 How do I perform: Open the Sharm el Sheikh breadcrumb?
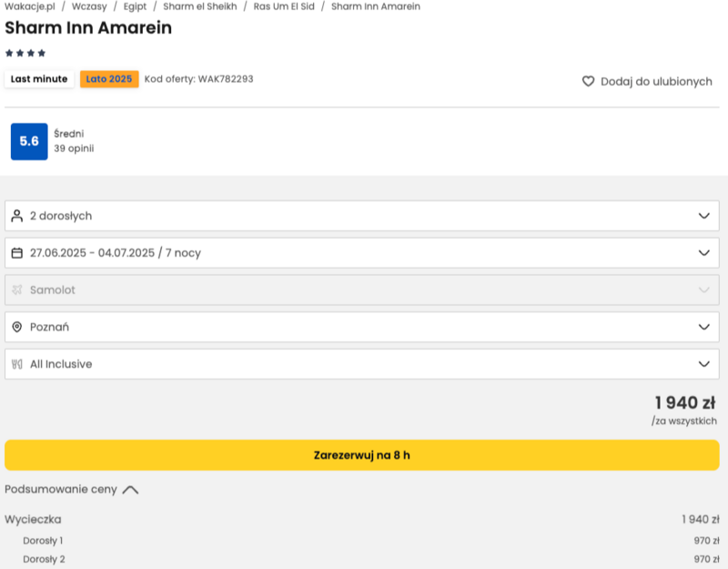[199, 6]
